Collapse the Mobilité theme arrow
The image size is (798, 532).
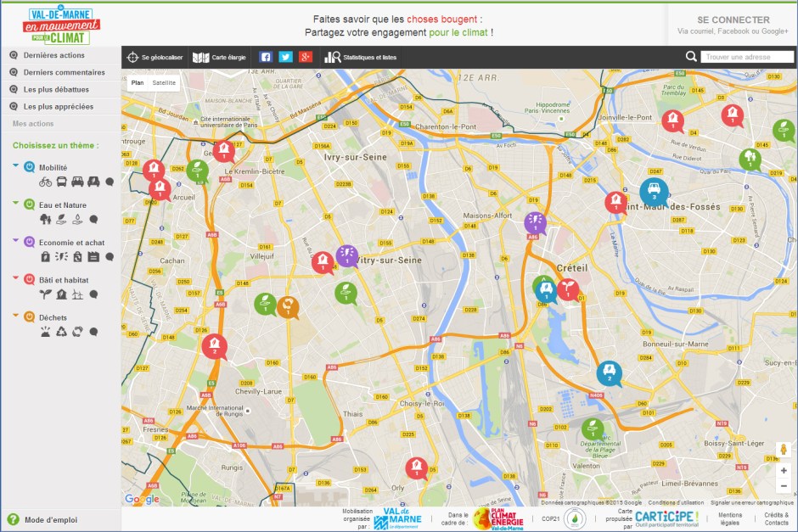pos(16,167)
